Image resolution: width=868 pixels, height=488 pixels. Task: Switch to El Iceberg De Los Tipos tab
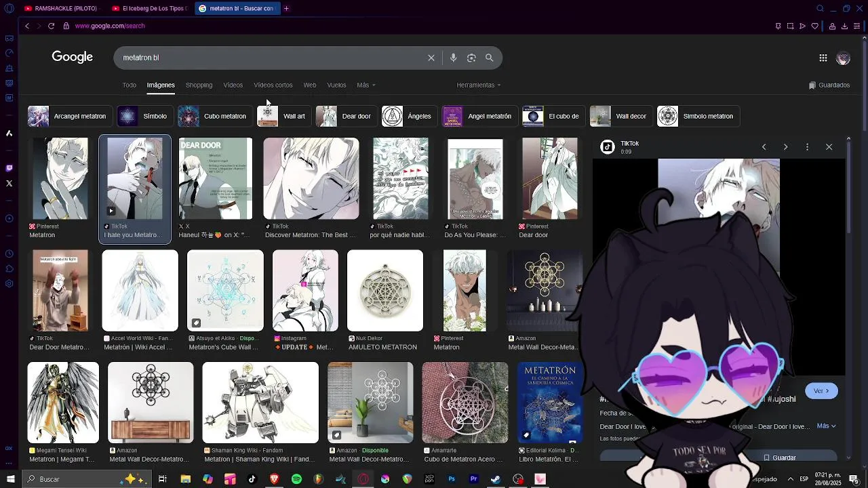coord(149,8)
